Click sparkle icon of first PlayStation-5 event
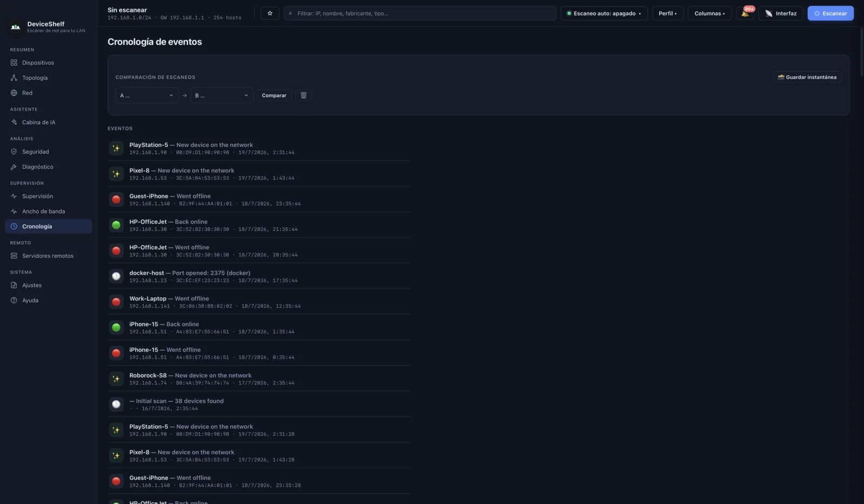 [x=116, y=148]
